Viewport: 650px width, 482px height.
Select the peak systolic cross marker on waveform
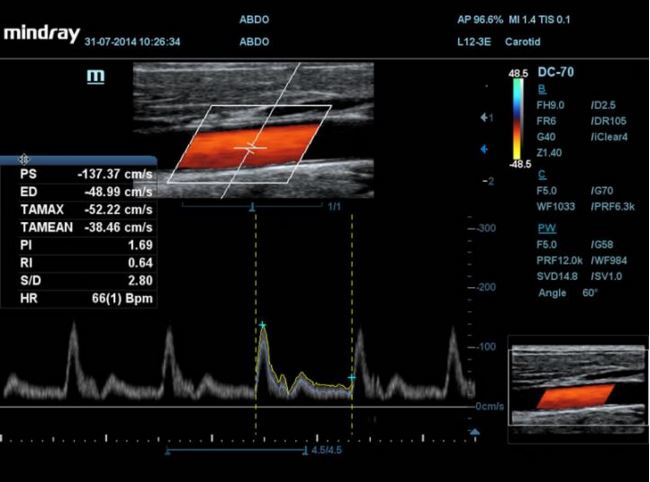pos(263,326)
